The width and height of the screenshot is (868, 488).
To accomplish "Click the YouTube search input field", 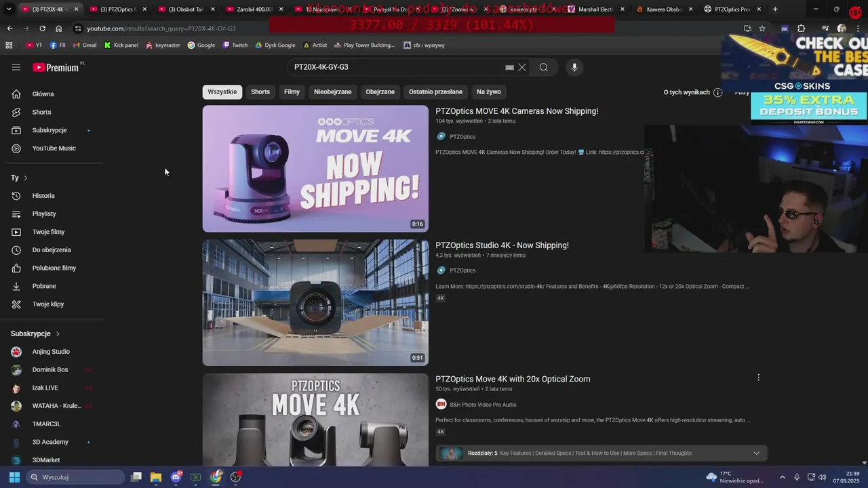I will [397, 67].
